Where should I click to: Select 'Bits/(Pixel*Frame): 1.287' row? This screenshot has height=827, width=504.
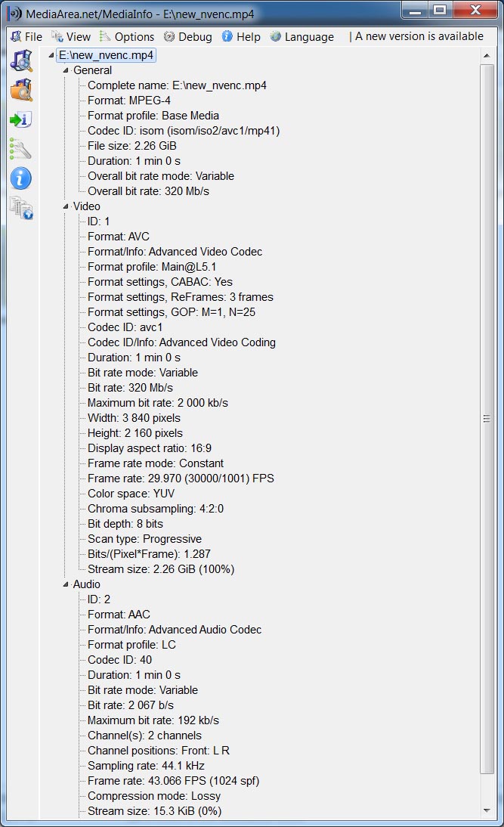coord(149,554)
